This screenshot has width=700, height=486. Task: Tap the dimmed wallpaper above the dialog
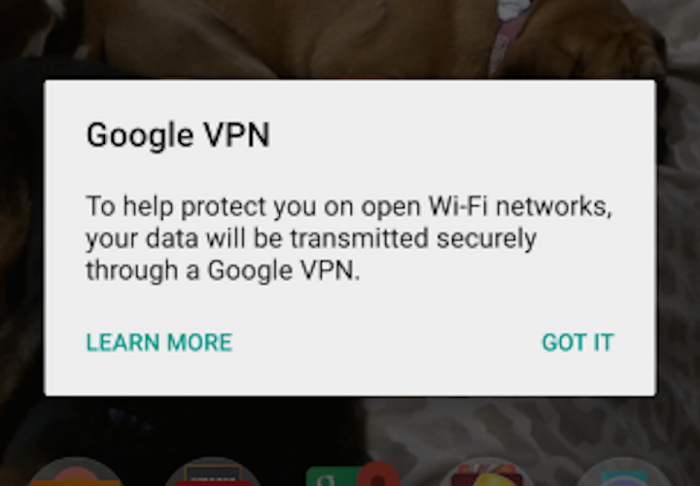(350, 39)
